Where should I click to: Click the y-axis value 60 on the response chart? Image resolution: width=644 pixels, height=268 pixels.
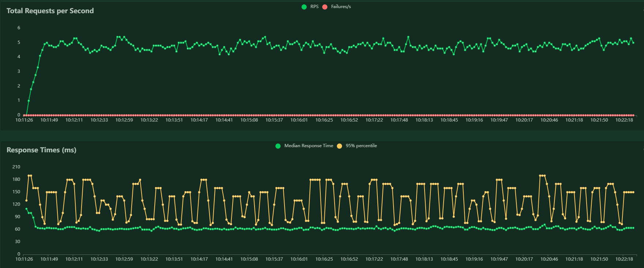pyautogui.click(x=18, y=229)
